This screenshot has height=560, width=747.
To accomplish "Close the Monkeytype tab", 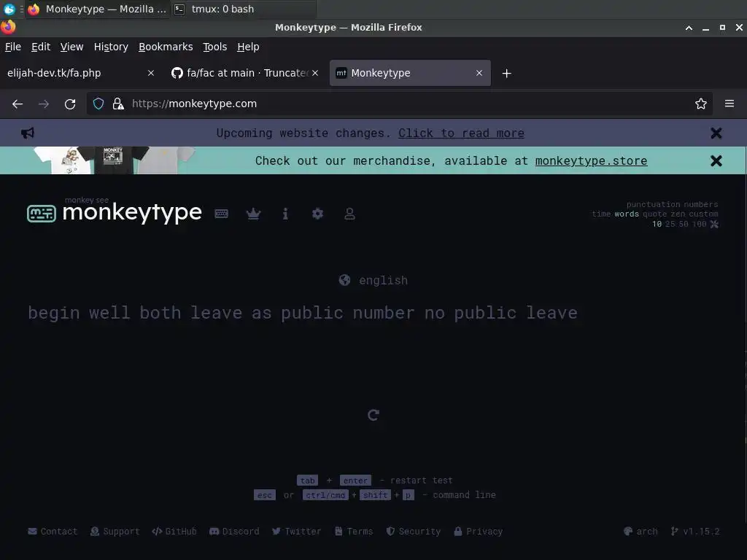I will pos(479,73).
